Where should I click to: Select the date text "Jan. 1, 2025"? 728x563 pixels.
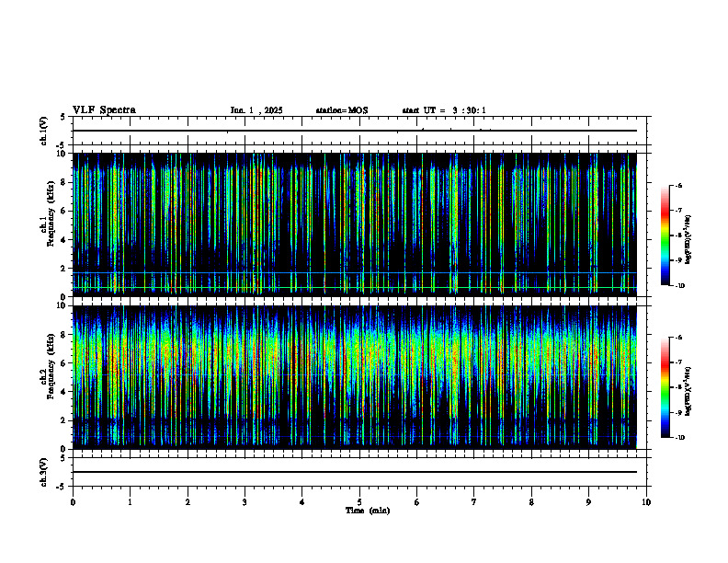[256, 110]
